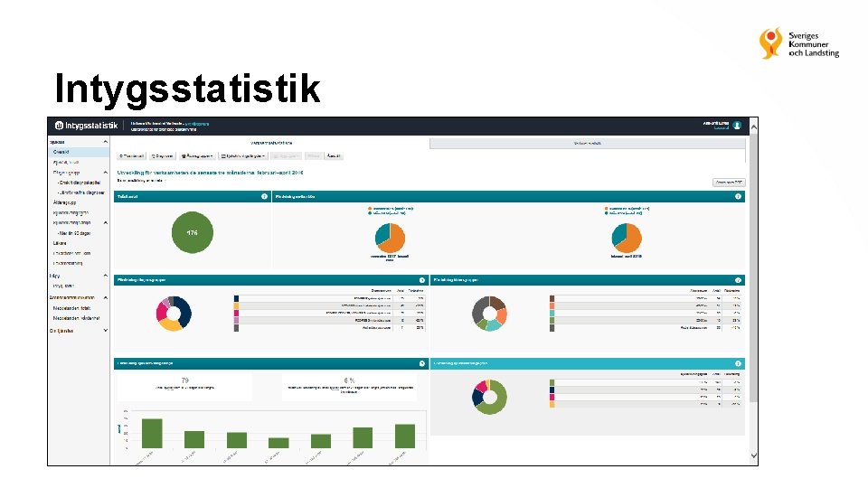868x488 pixels.
Task: Open the fourth filter toolbar dropdown with calendar icon
Action: tap(243, 156)
